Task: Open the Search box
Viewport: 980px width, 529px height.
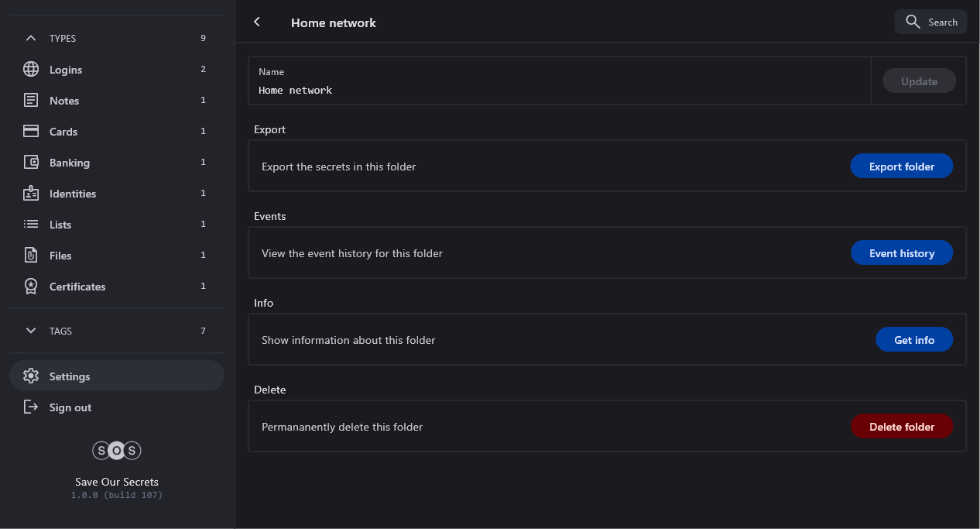Action: point(930,22)
